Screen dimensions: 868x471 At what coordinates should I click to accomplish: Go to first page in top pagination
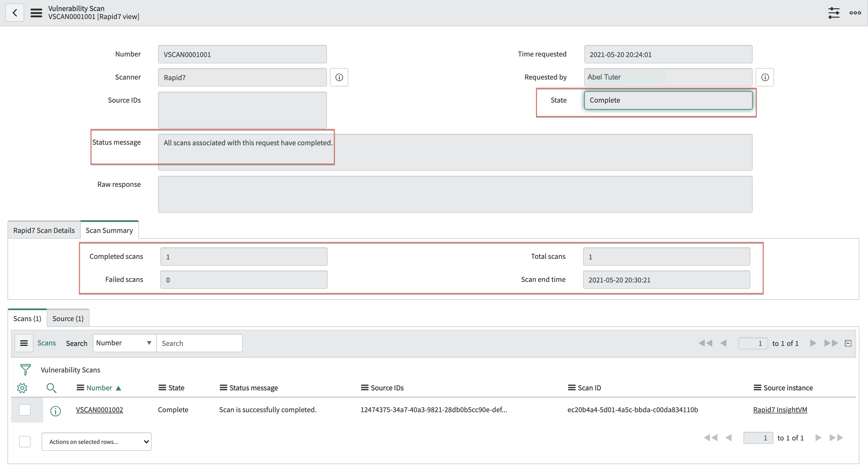[x=705, y=343]
